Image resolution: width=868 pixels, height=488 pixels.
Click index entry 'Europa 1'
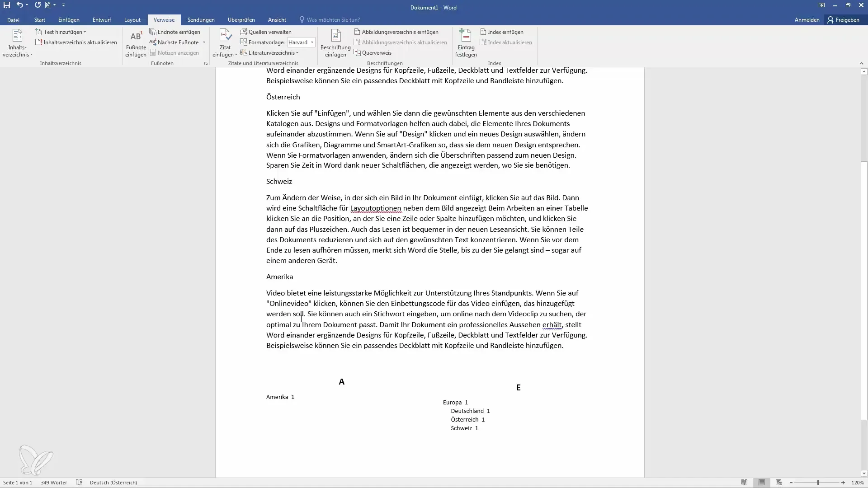point(455,402)
